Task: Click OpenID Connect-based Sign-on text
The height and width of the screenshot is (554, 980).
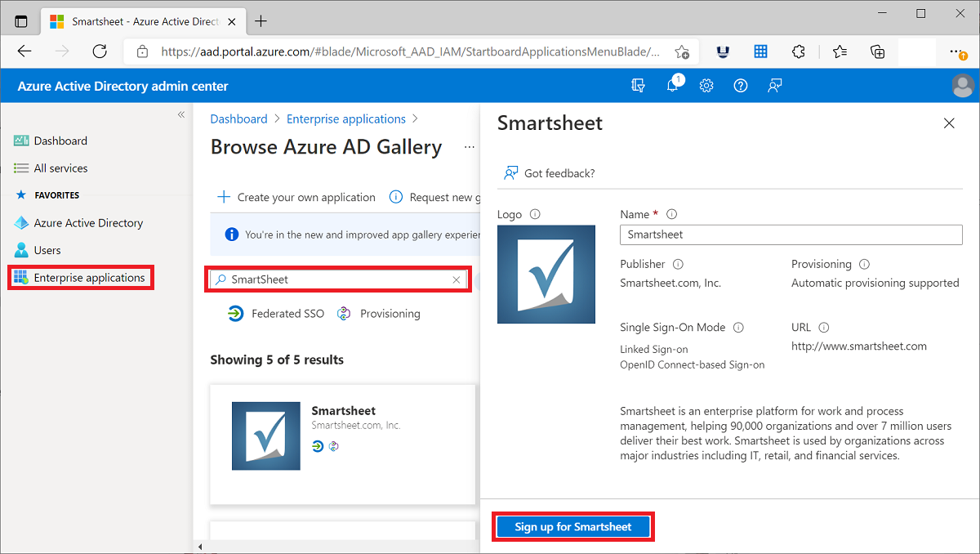Action: [693, 364]
